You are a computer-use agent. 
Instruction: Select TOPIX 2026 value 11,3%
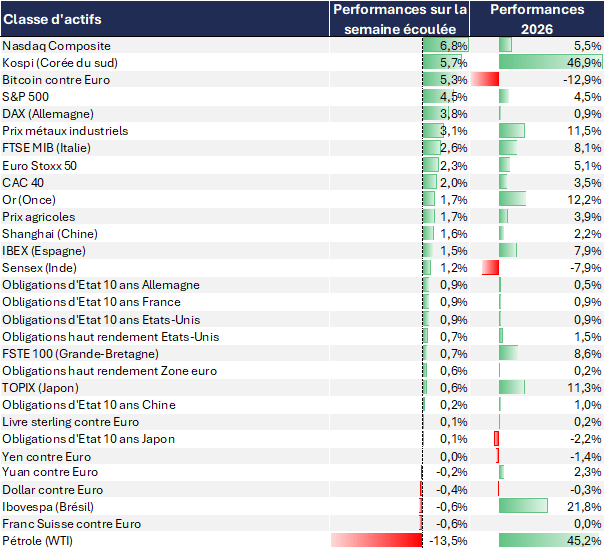(x=584, y=388)
